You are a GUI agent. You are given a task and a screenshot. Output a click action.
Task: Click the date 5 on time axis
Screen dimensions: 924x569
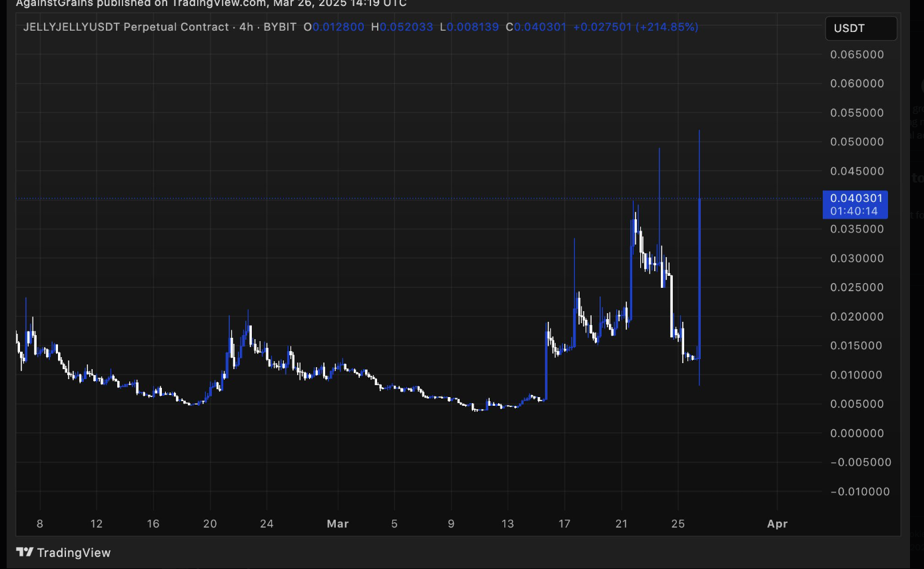394,524
